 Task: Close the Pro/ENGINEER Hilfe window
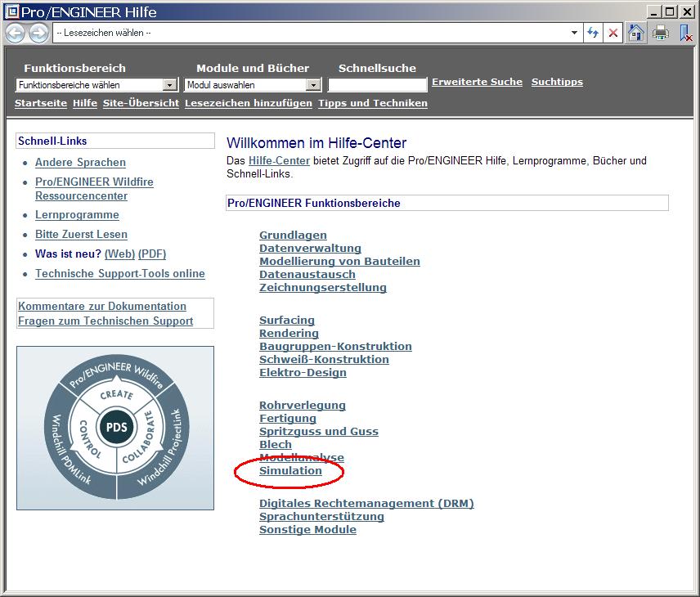(x=687, y=11)
